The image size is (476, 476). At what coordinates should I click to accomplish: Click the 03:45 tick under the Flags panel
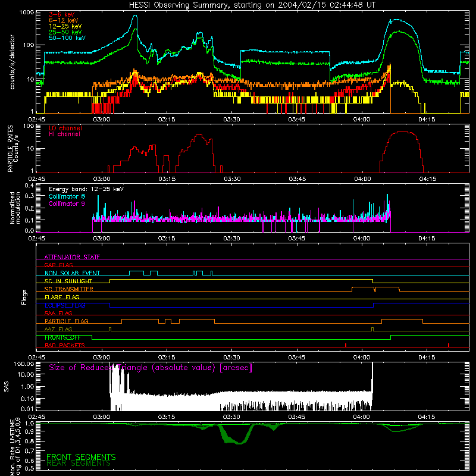click(x=297, y=358)
